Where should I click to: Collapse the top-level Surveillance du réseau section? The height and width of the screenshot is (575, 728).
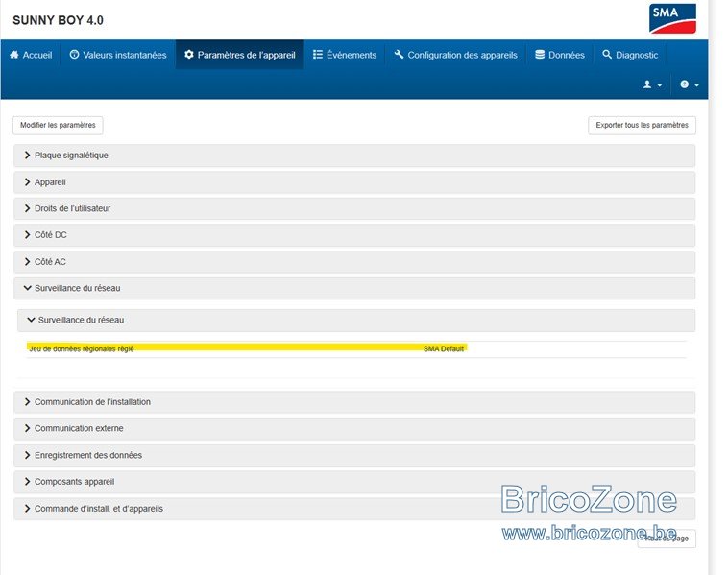354,289
